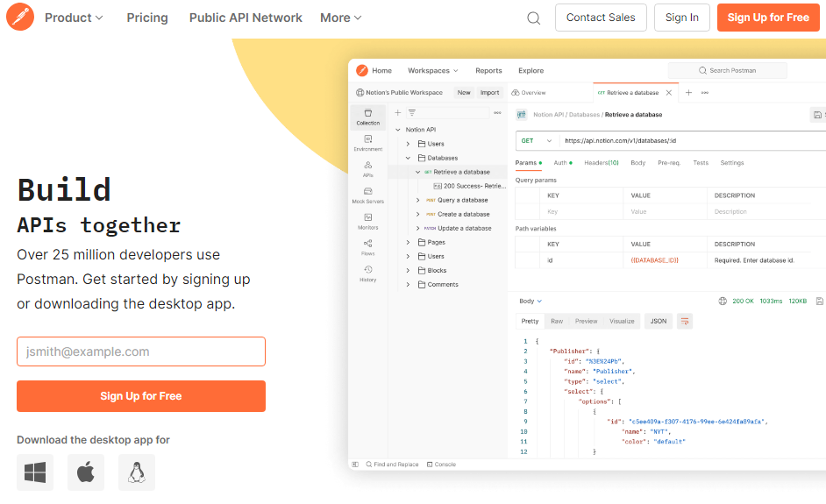
Task: Go to the Pricing page
Action: [x=147, y=18]
